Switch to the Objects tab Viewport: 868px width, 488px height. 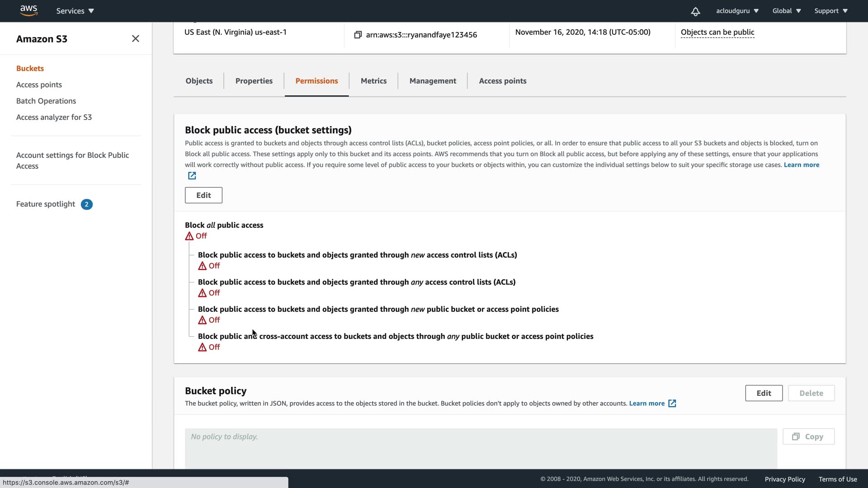[199, 81]
